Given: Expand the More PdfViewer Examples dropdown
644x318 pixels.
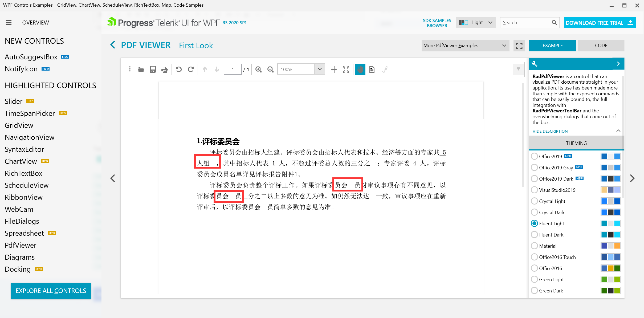Looking at the screenshot, I should click(x=465, y=46).
